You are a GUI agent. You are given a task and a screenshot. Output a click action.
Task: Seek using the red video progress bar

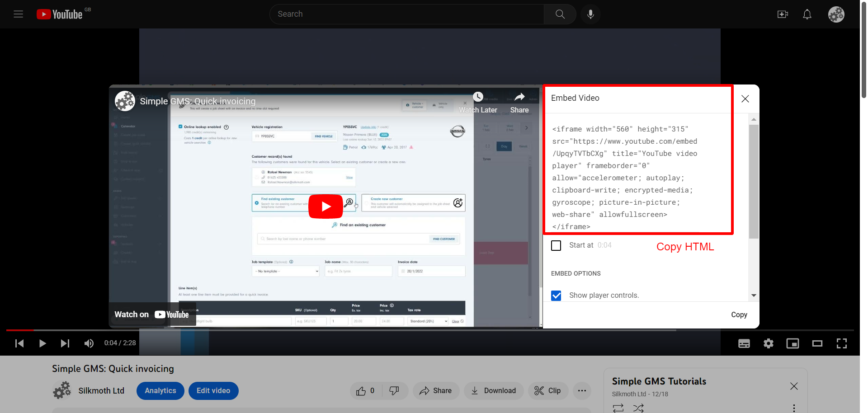[x=429, y=330]
